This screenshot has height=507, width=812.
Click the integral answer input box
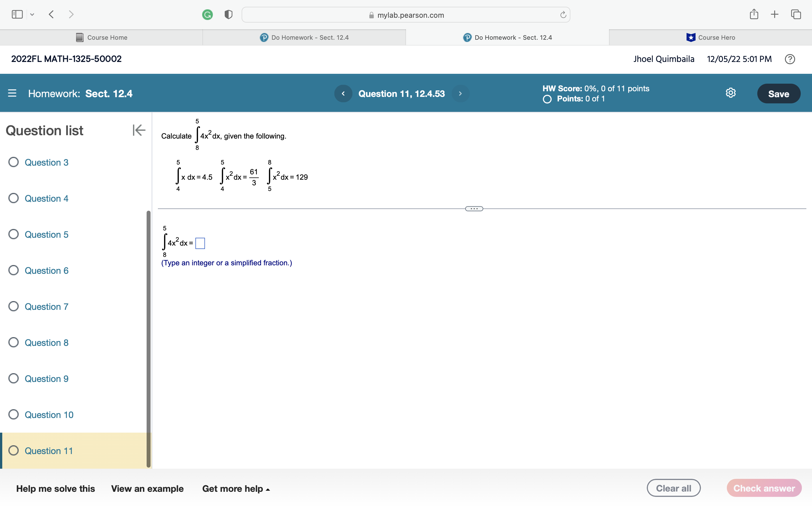click(200, 243)
